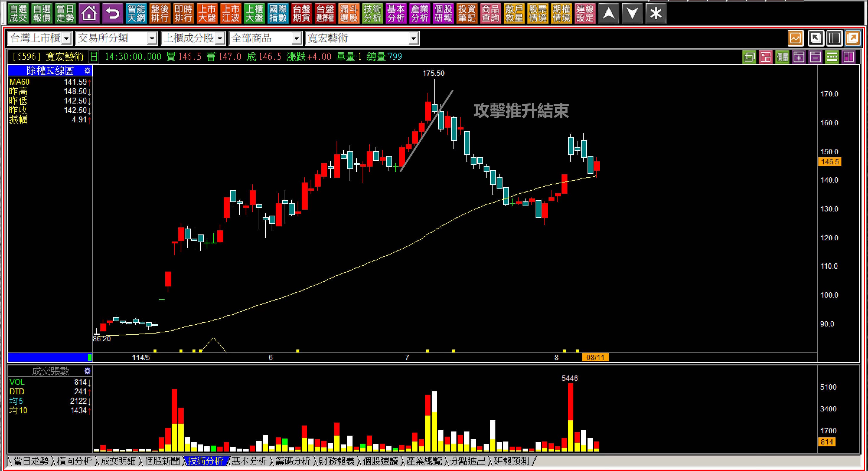Switch to the 籌碼分析 bottom tab
The height and width of the screenshot is (471, 868).
[293, 461]
